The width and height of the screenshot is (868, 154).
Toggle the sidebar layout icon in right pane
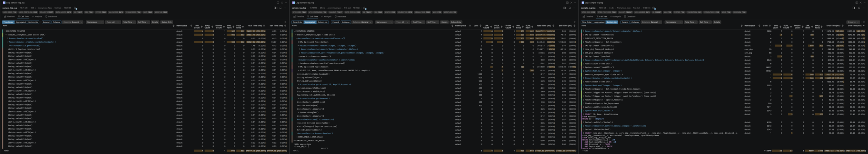click(x=854, y=8)
